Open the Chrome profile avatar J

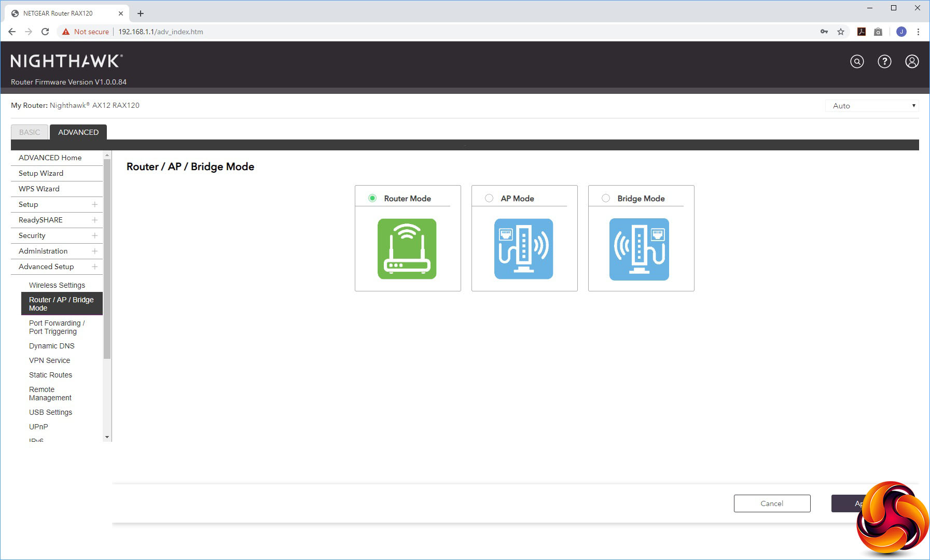(x=901, y=32)
